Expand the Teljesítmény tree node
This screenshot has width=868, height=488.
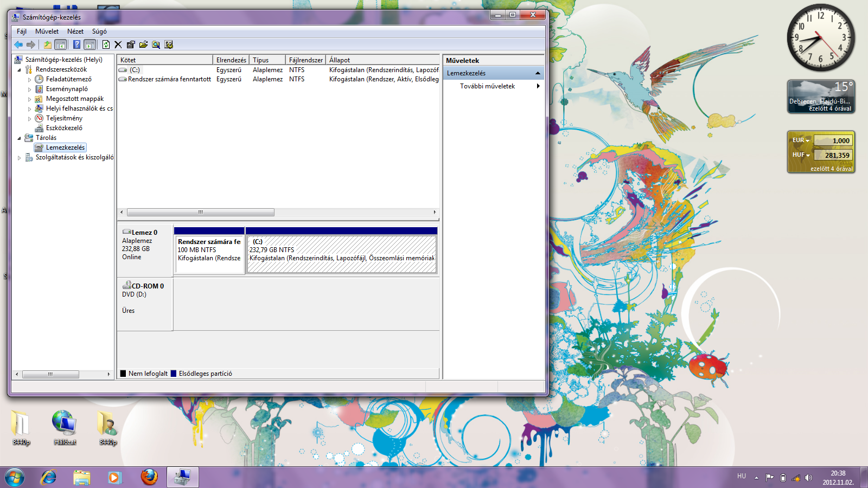pyautogui.click(x=30, y=119)
